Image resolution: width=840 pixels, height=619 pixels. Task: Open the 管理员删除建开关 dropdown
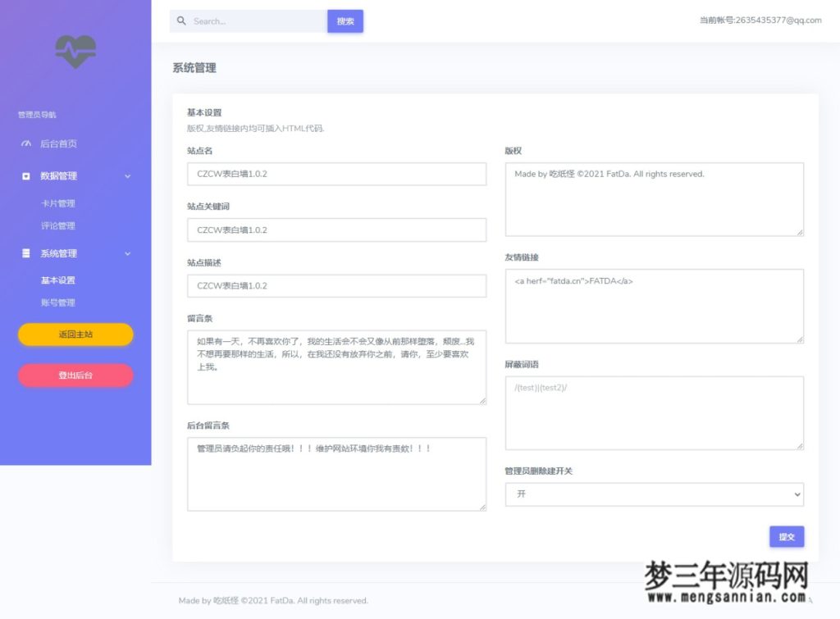coord(654,494)
